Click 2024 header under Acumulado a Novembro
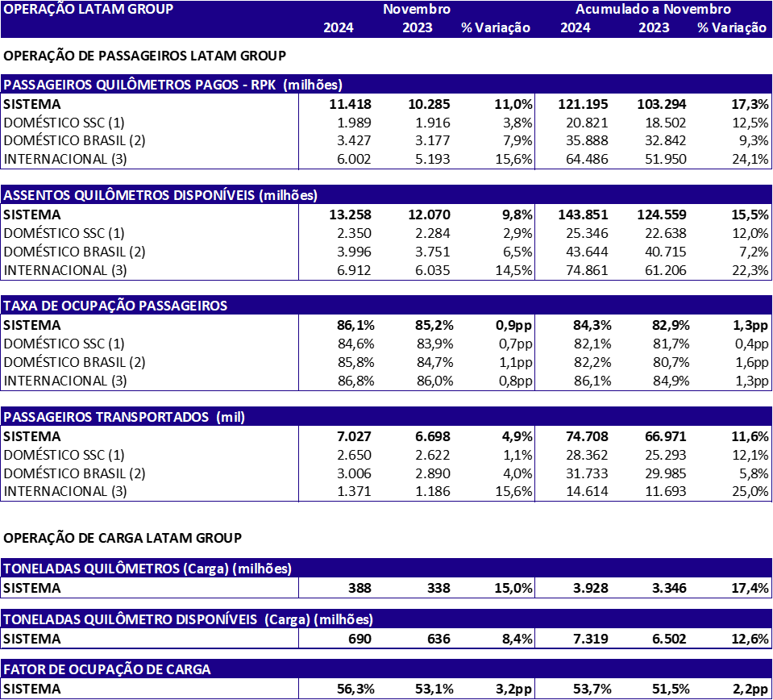This screenshot has width=773, height=700. click(x=575, y=28)
